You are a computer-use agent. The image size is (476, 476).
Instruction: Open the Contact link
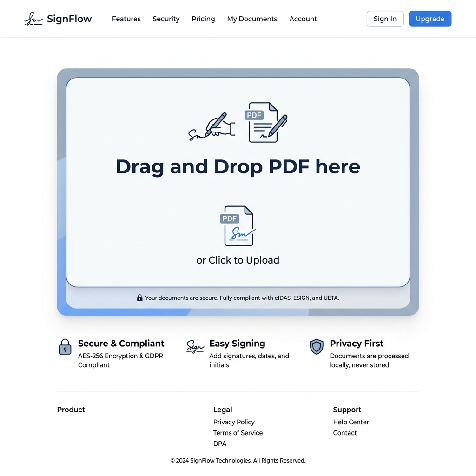(x=345, y=433)
